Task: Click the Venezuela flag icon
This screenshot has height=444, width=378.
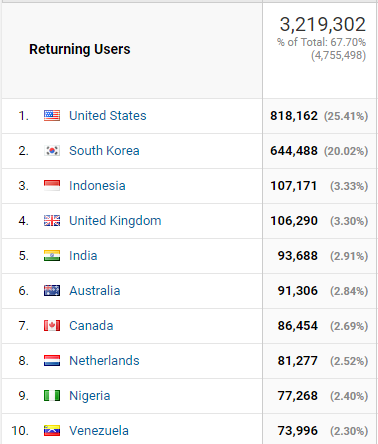Action: [52, 431]
